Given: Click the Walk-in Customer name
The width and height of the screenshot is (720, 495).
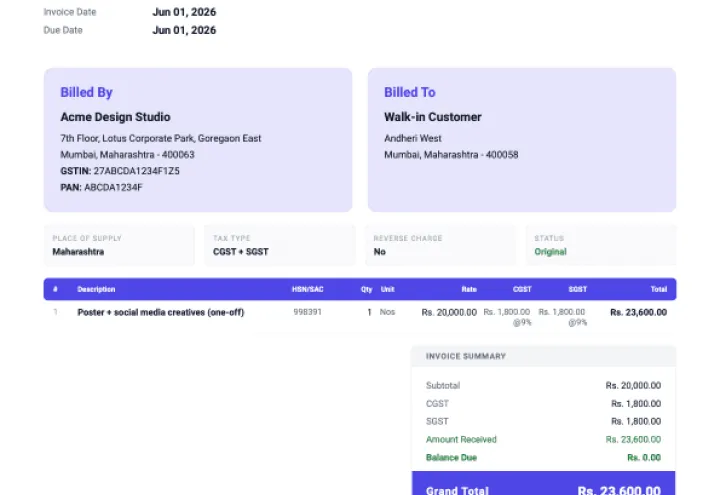Looking at the screenshot, I should [x=433, y=117].
